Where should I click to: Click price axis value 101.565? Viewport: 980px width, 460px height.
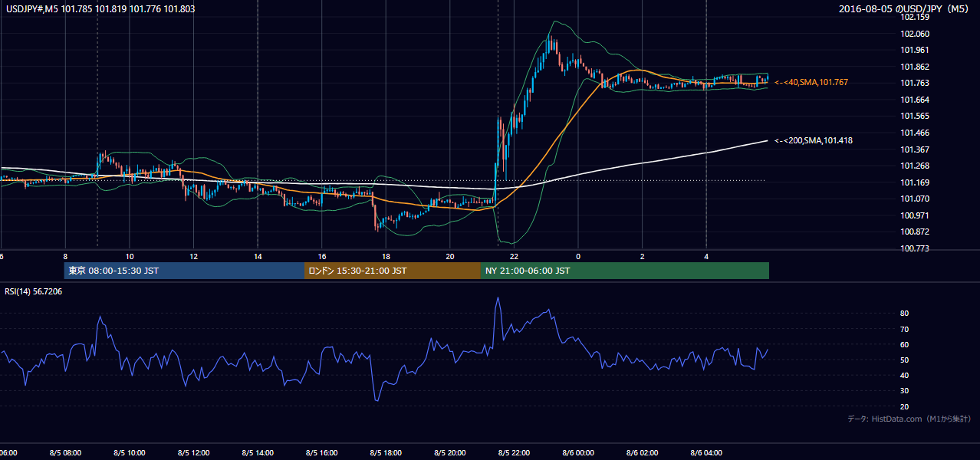coord(914,116)
